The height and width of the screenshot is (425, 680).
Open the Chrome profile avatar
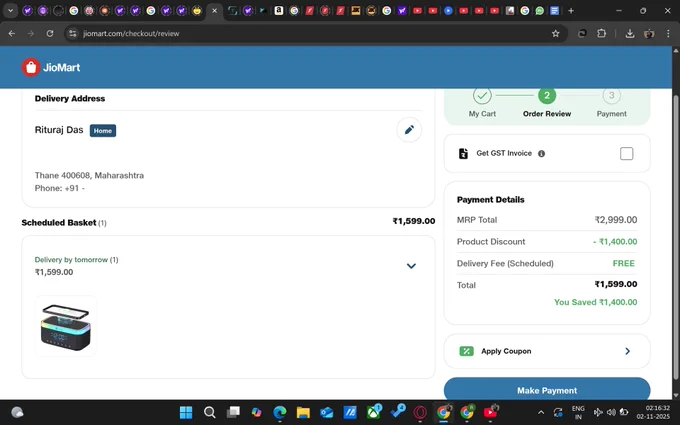[x=649, y=33]
